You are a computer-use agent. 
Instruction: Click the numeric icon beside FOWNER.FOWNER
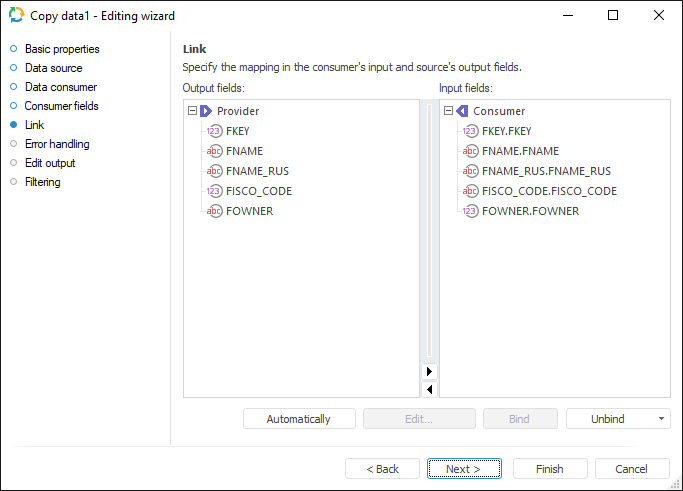(x=471, y=211)
